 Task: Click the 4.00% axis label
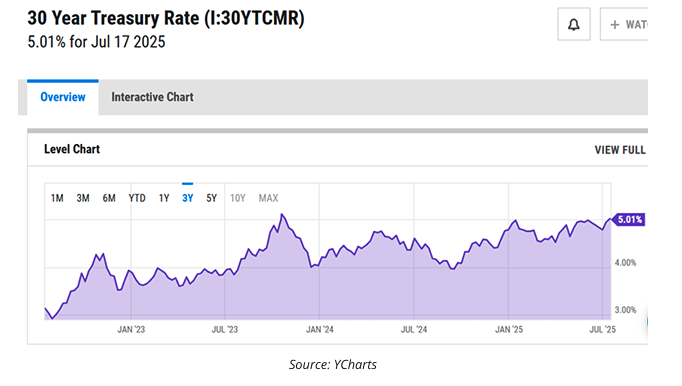[x=625, y=263]
